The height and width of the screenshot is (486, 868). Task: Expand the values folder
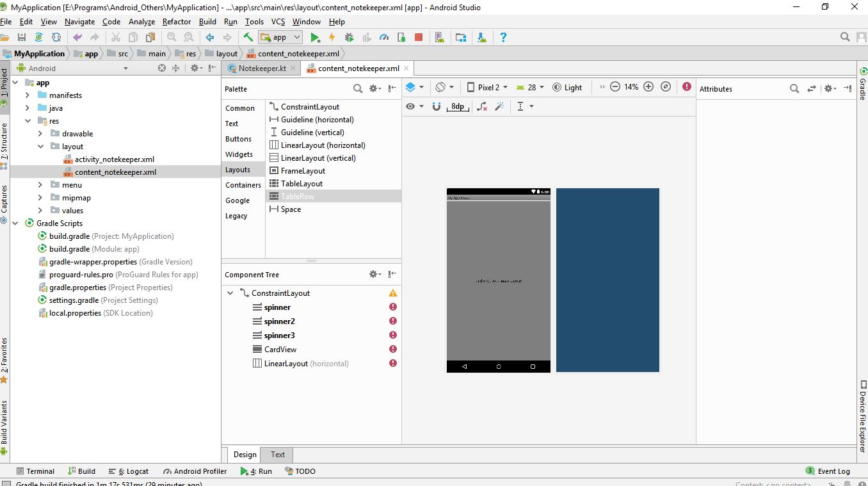(40, 210)
